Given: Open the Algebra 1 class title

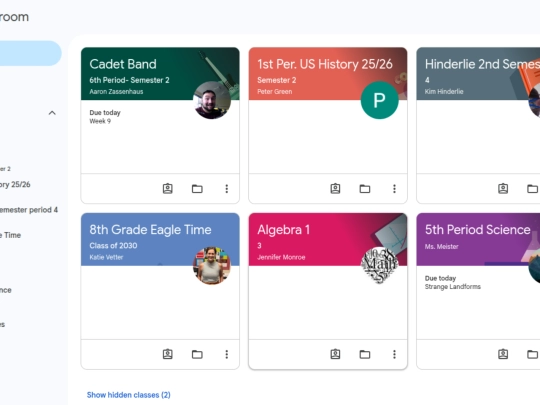Looking at the screenshot, I should 283,230.
